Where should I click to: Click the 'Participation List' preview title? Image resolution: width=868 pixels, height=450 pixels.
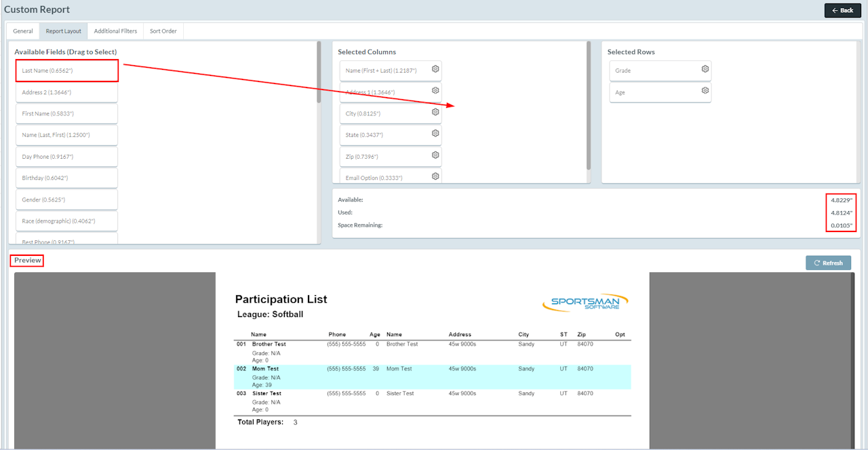click(x=281, y=299)
